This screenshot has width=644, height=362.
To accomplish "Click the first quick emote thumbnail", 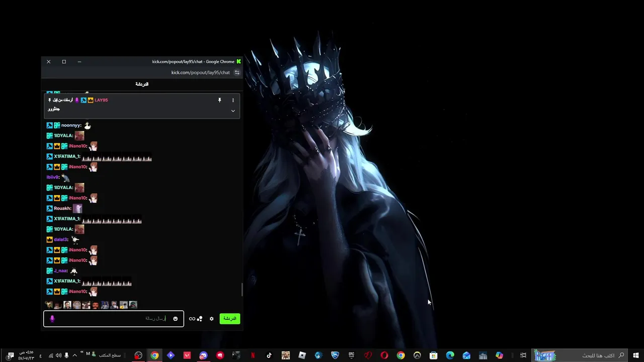I will 49,305.
